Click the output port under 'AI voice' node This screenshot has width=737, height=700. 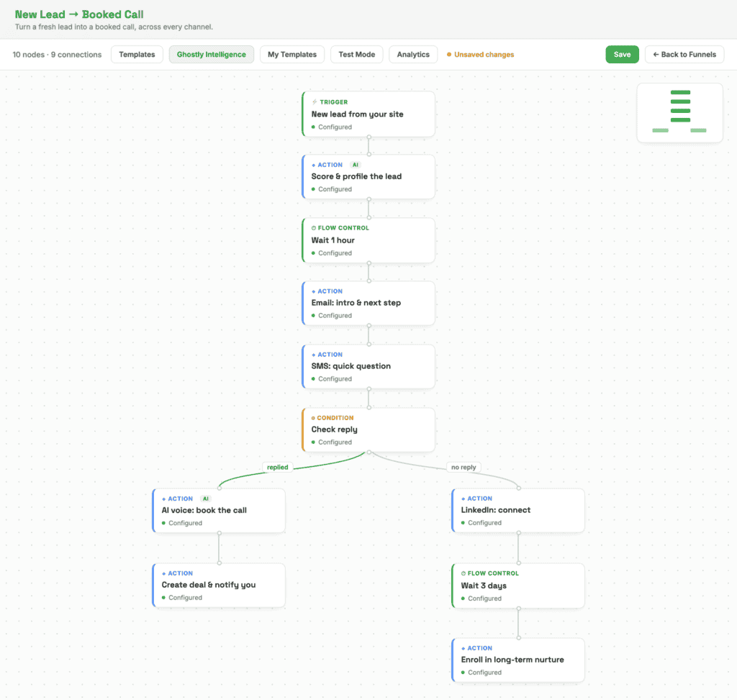pyautogui.click(x=220, y=533)
